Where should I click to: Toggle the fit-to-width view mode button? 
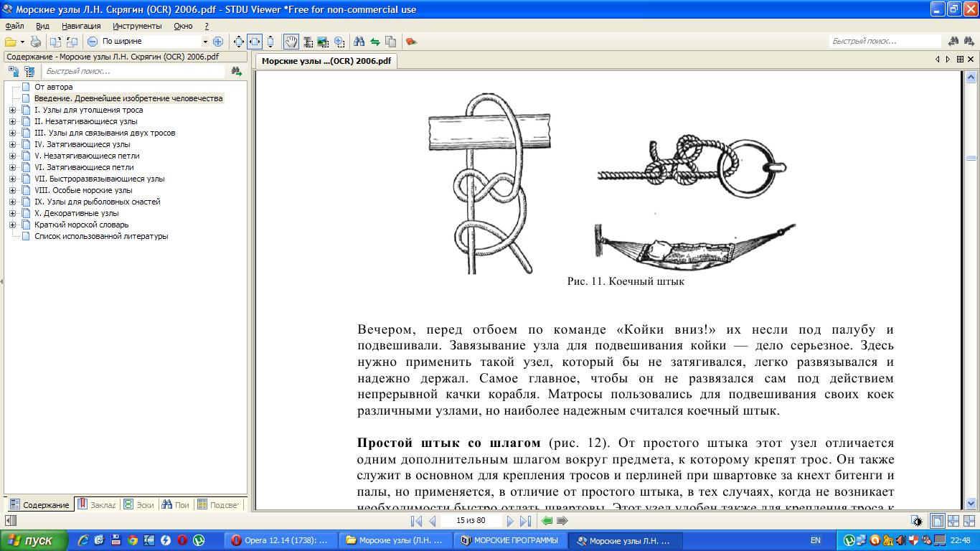[x=255, y=42]
